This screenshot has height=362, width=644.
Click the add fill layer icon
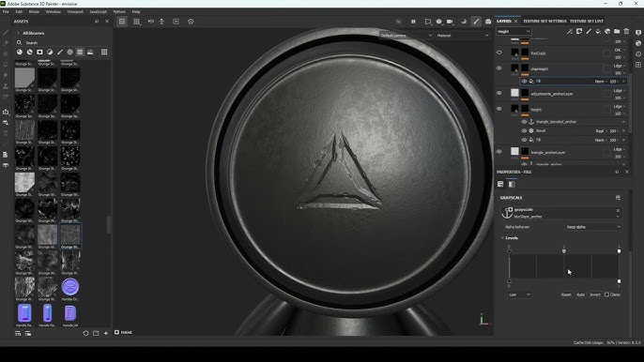pos(598,31)
